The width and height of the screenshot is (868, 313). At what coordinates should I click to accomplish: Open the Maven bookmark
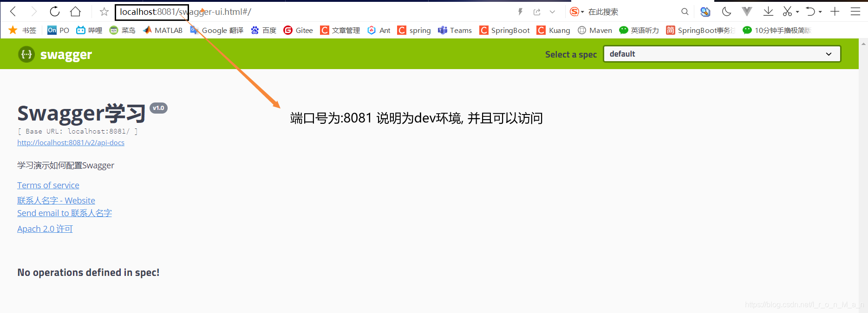point(594,30)
